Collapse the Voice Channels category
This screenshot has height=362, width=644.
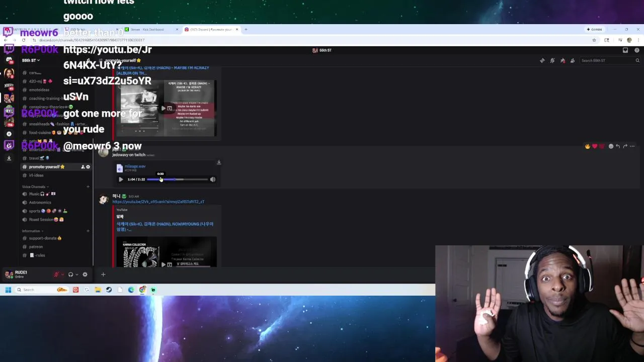[x=35, y=187]
